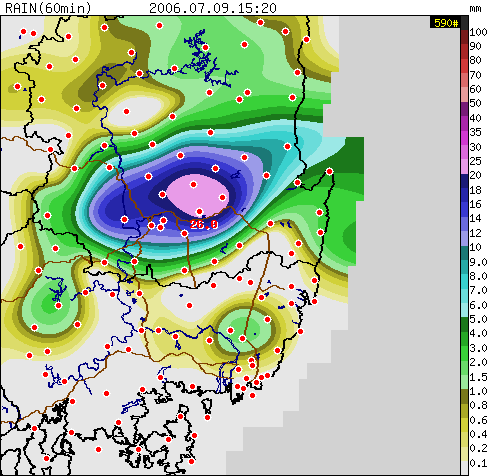Screen dimensions: 496x476
Task: Click the legend label 0.8
Action: (478, 405)
